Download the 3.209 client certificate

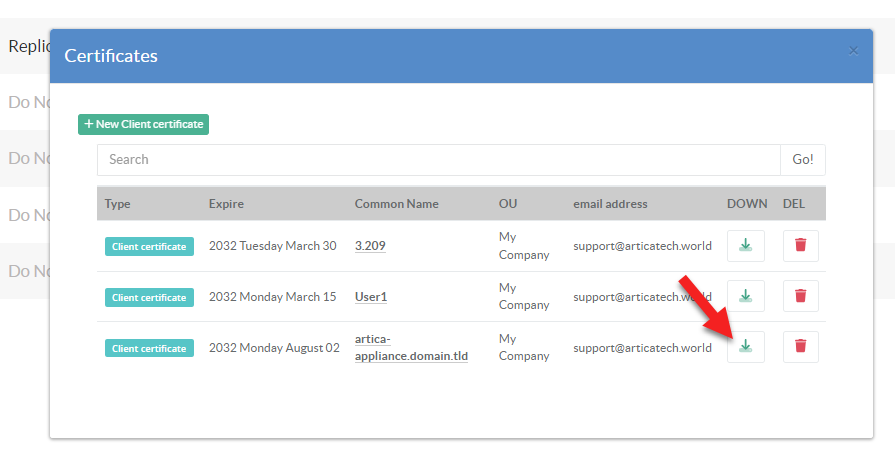(x=745, y=245)
